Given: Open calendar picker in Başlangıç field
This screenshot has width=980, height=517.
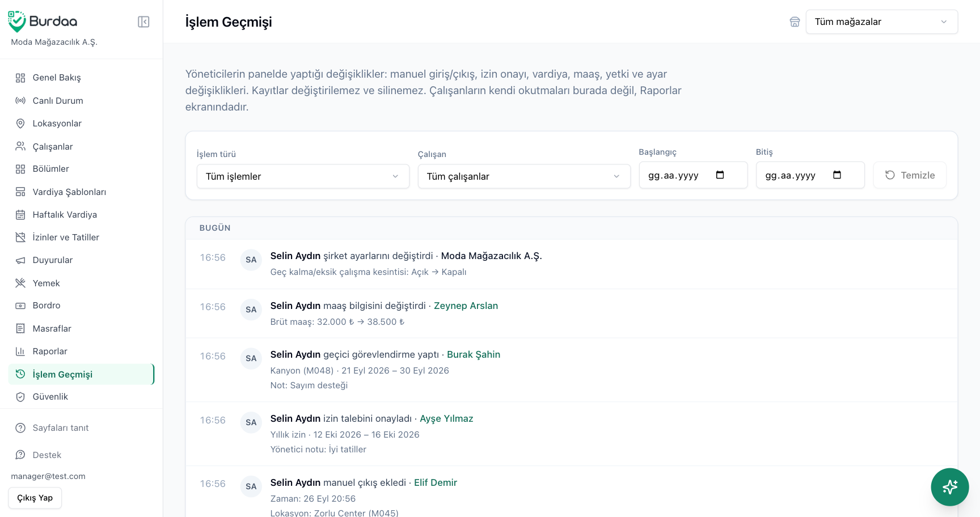Looking at the screenshot, I should point(720,175).
